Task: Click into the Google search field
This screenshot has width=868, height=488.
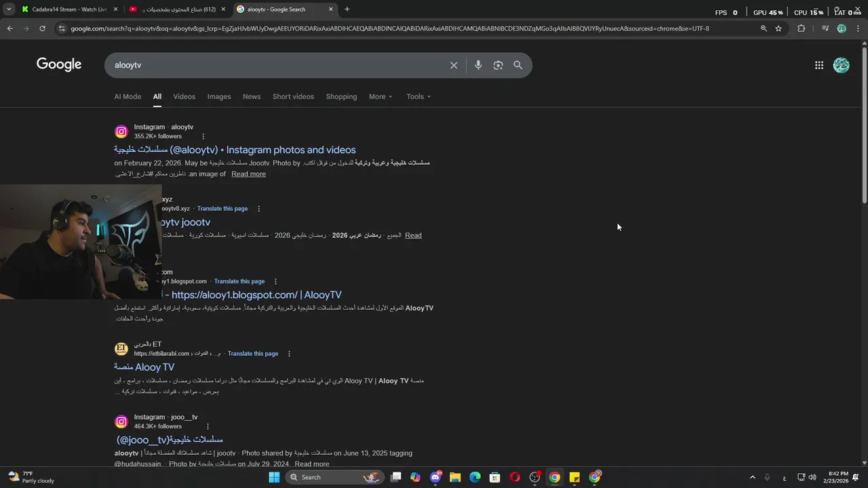Action: [278, 65]
